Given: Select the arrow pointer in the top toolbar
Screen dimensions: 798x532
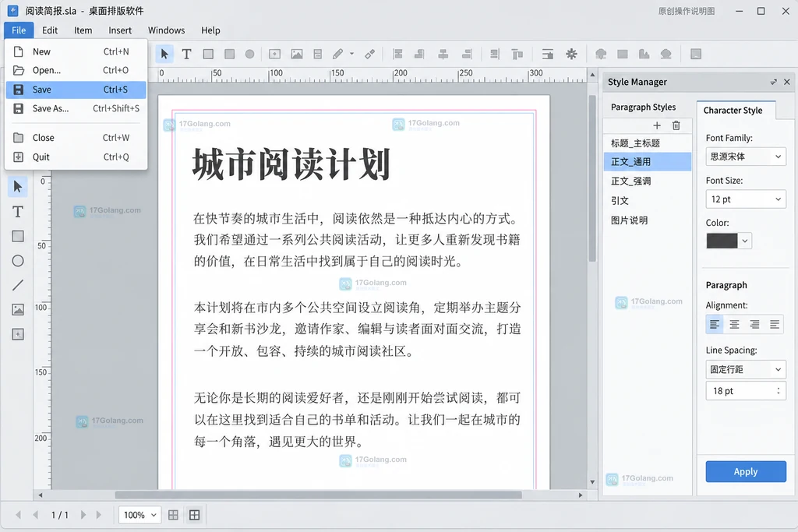Looking at the screenshot, I should tap(164, 54).
